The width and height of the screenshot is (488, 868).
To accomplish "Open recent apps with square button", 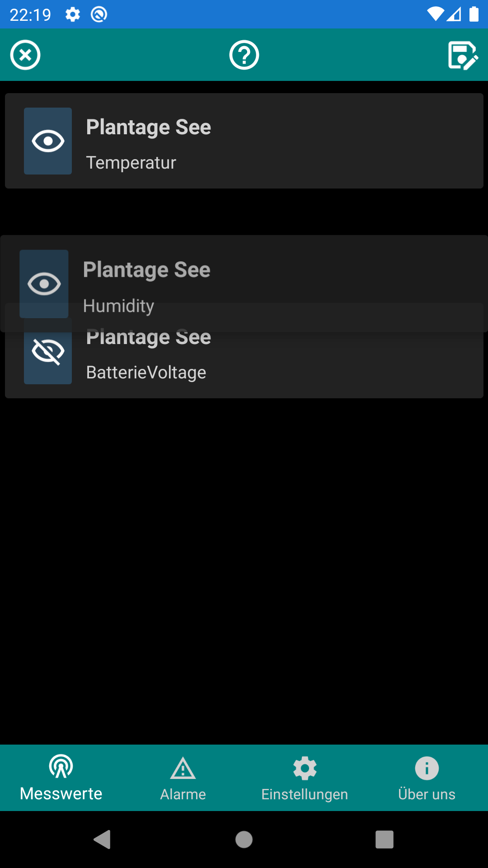I will point(385,840).
